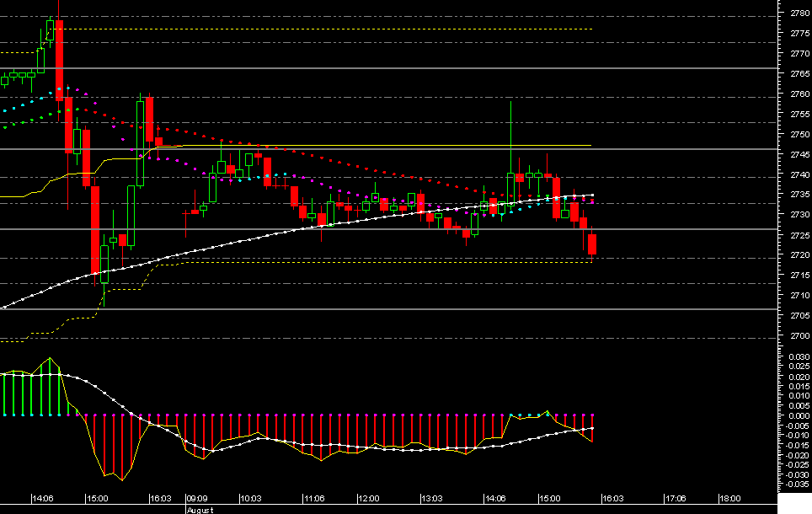Select the 2745 price scale value

[x=799, y=154]
